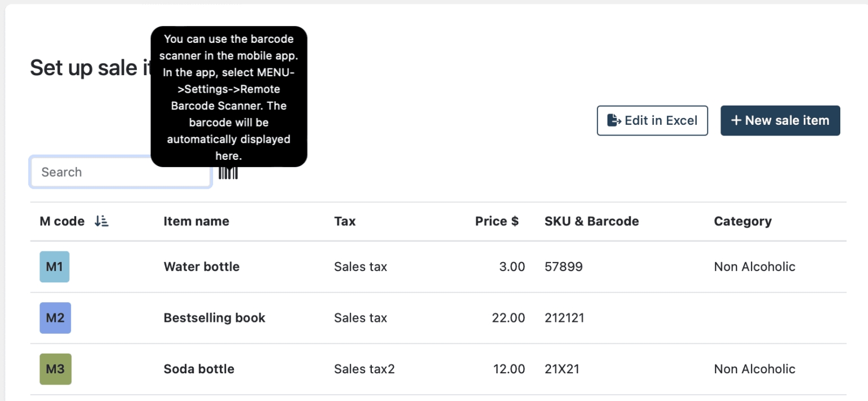
Task: Open Edit in Excel
Action: pos(652,120)
